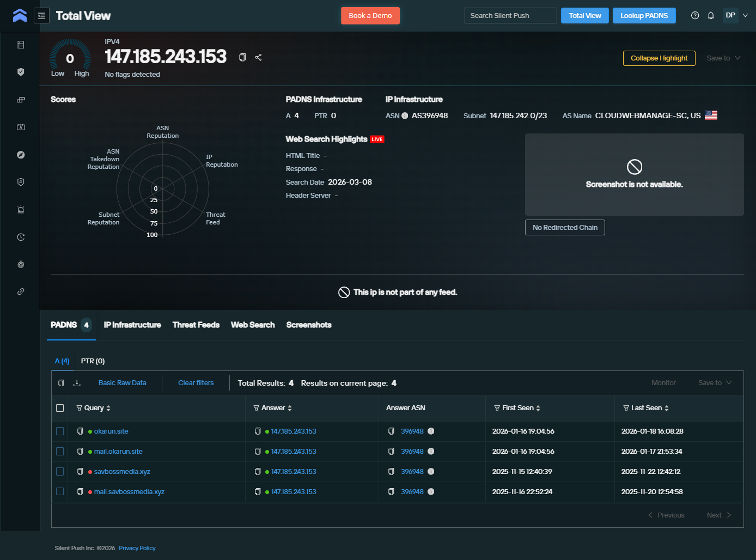Open the PTR (0) subtab
This screenshot has width=756, height=560.
point(93,361)
